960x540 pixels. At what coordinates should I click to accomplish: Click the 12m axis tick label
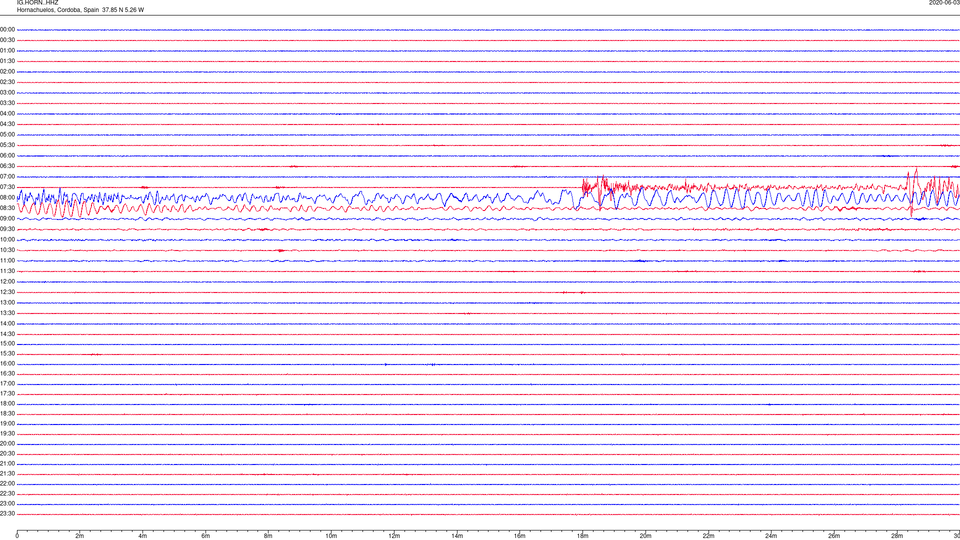pyautogui.click(x=394, y=536)
